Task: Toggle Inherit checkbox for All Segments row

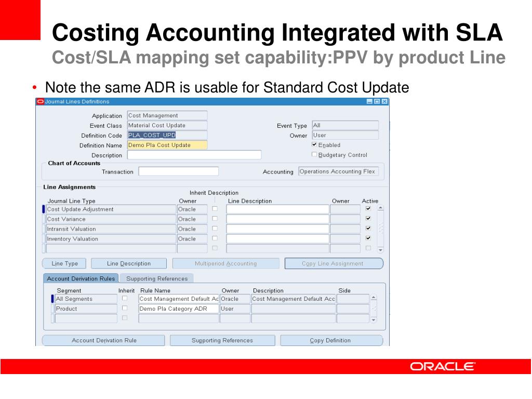Action: point(125,298)
